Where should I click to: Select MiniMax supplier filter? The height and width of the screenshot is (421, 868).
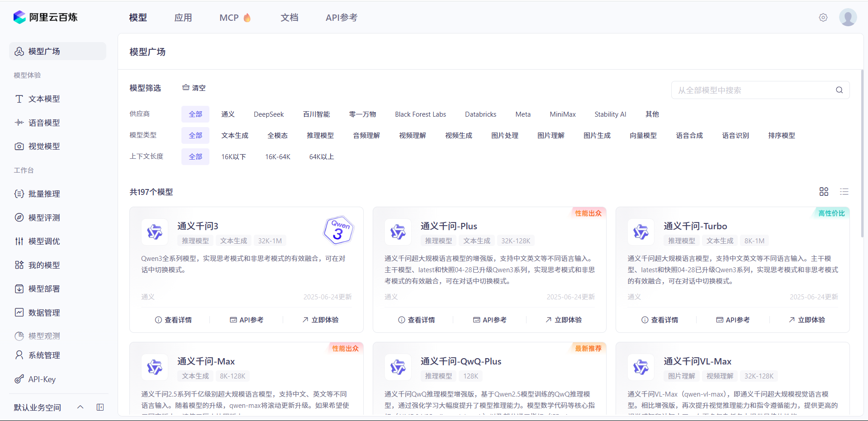coord(563,114)
